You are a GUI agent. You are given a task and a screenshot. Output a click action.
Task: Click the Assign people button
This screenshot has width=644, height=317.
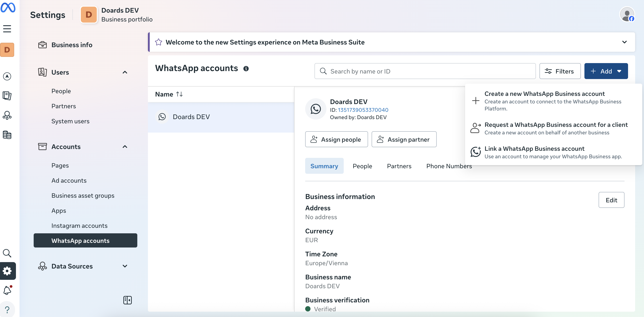pyautogui.click(x=336, y=139)
